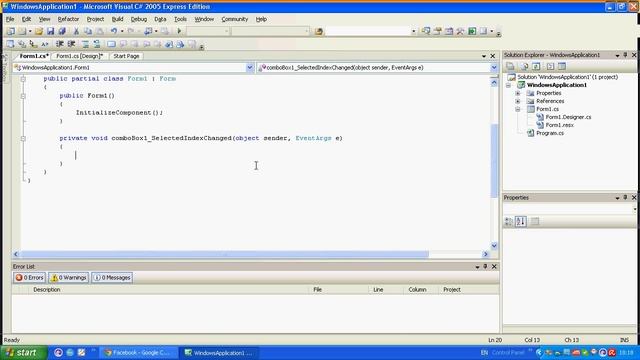The width and height of the screenshot is (640, 360).
Task: Switch to Form1.cs [Design] tab
Action: [79, 56]
